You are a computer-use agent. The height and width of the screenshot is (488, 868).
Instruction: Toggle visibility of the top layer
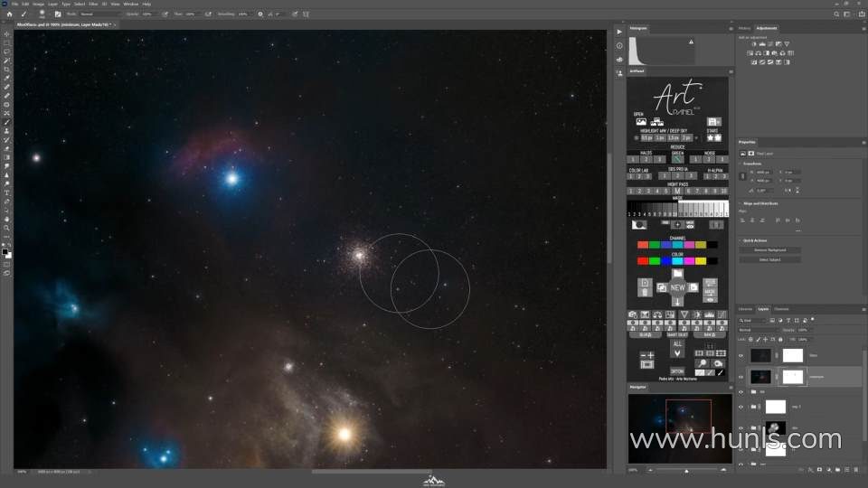[741, 356]
